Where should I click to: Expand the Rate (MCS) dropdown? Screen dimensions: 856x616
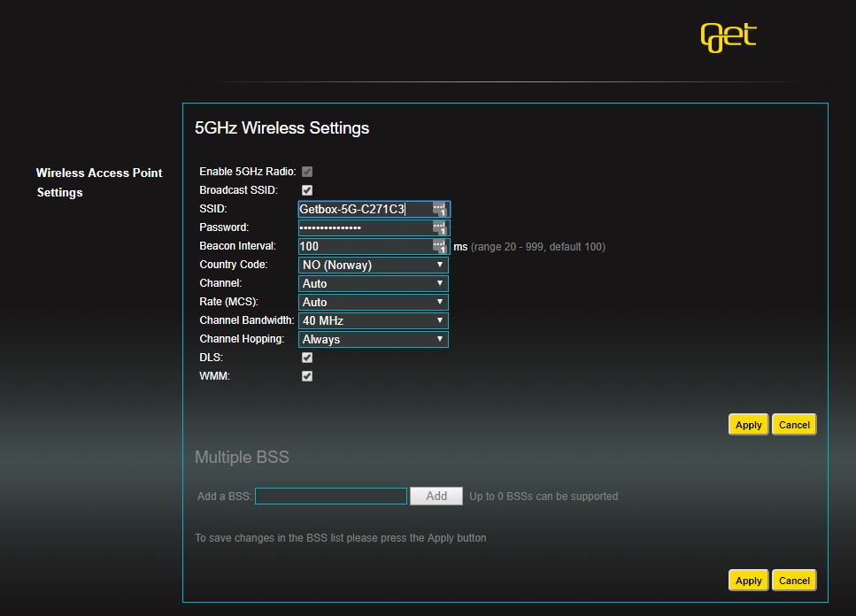(x=374, y=303)
